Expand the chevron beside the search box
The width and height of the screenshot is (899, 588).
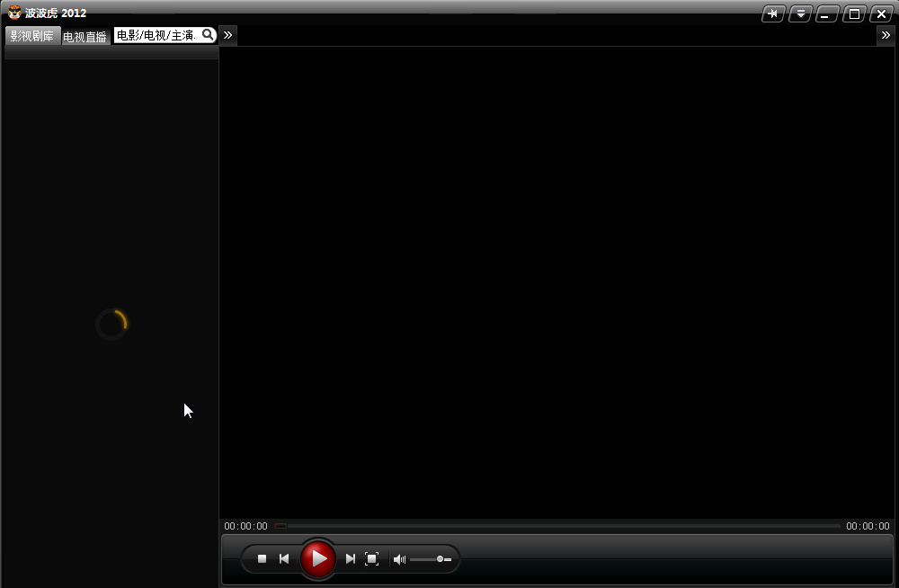tap(228, 35)
